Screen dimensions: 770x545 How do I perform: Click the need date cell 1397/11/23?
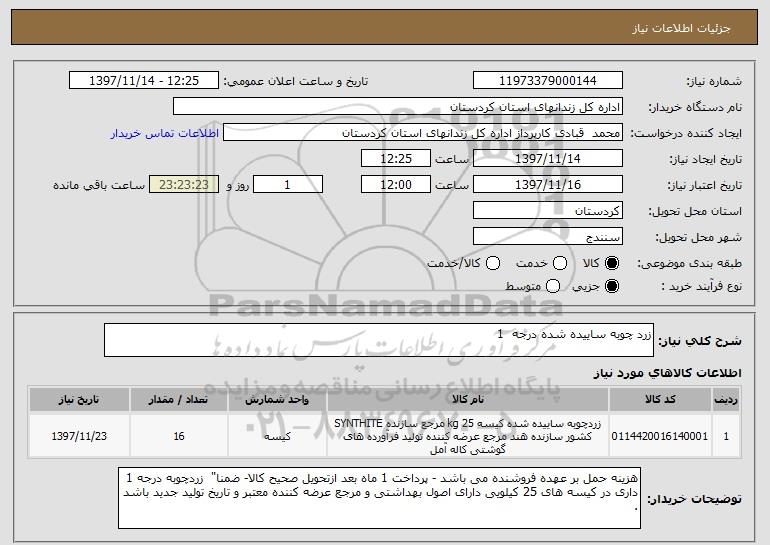79,436
